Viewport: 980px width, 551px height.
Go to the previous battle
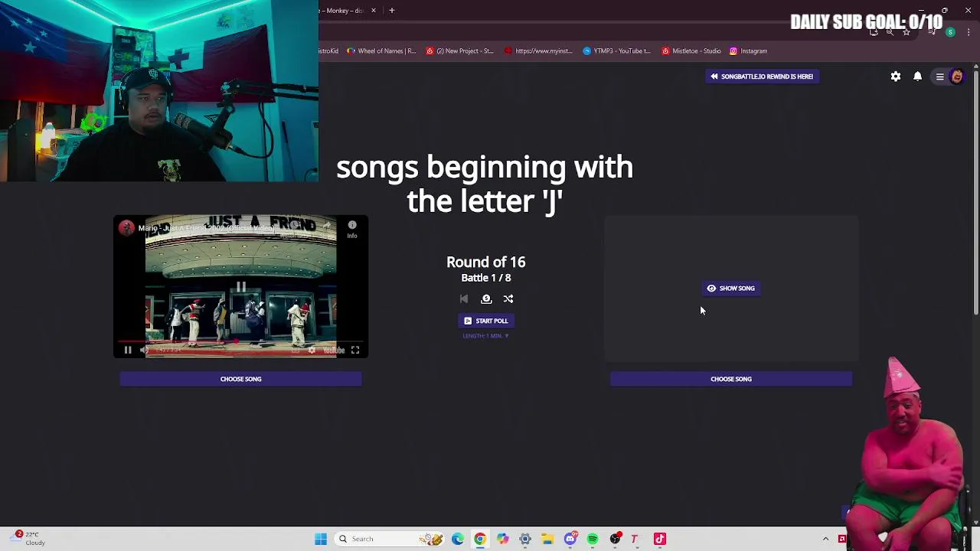(464, 299)
